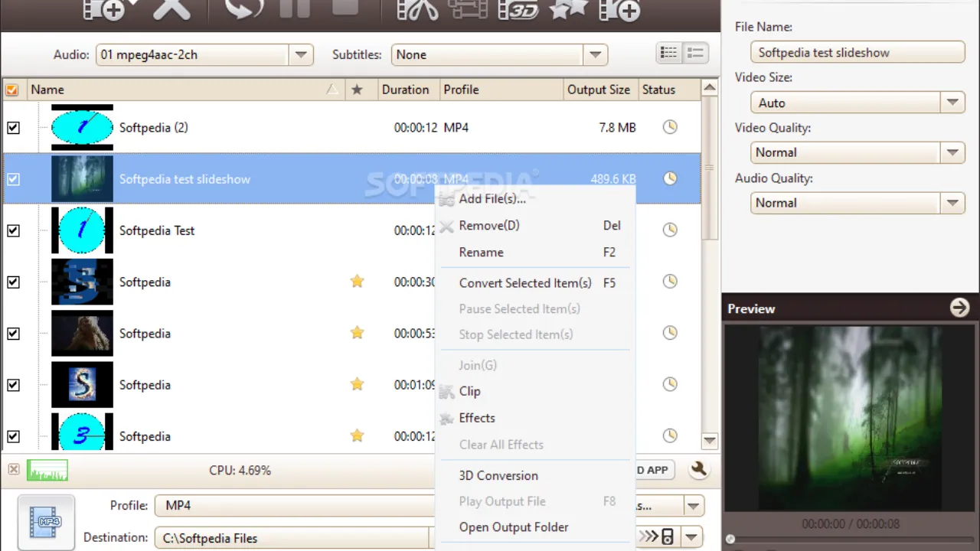The image size is (980, 551).
Task: Uncheck the Softpedia Test checkbox
Action: 13,230
